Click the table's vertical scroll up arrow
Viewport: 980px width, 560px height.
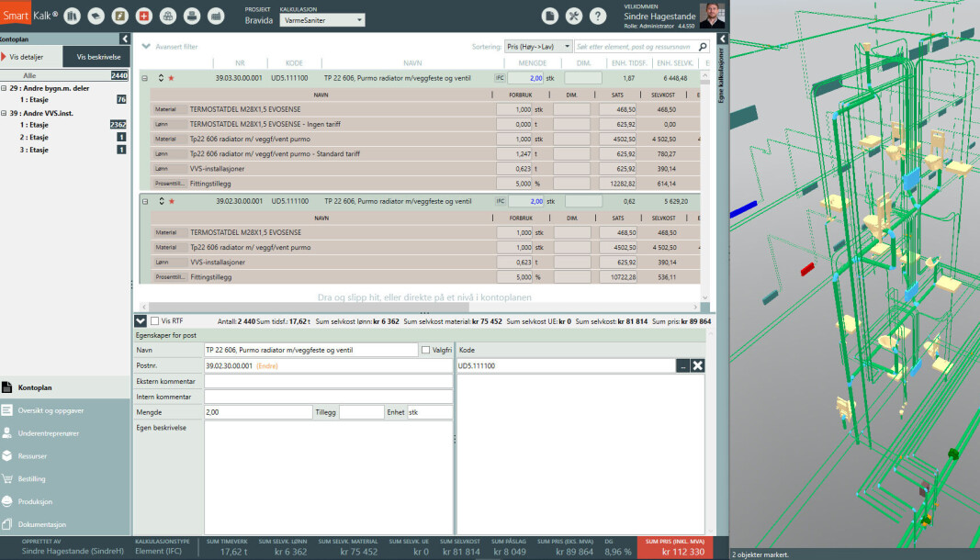[705, 75]
